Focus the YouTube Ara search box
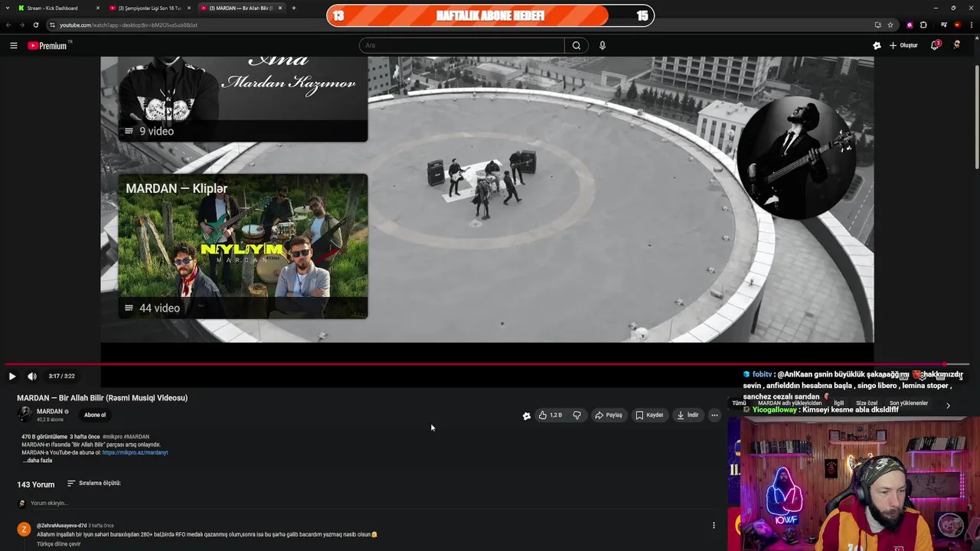 (462, 46)
